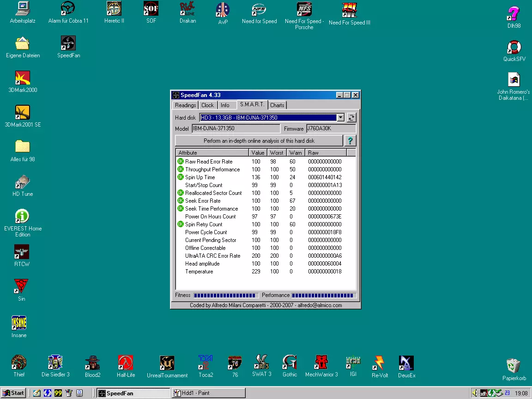
Task: Select the Reallocated Sector Count row
Action: (x=266, y=193)
